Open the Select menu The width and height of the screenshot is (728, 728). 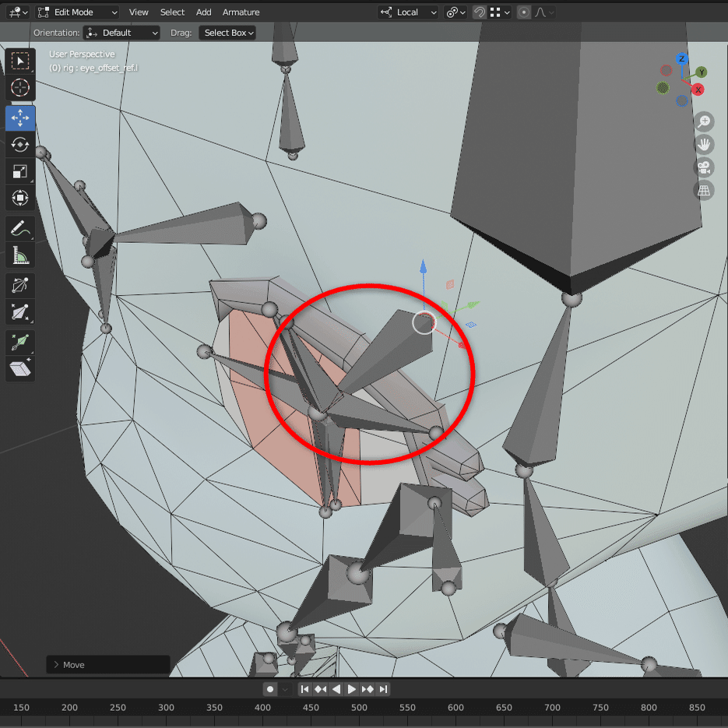pyautogui.click(x=172, y=12)
